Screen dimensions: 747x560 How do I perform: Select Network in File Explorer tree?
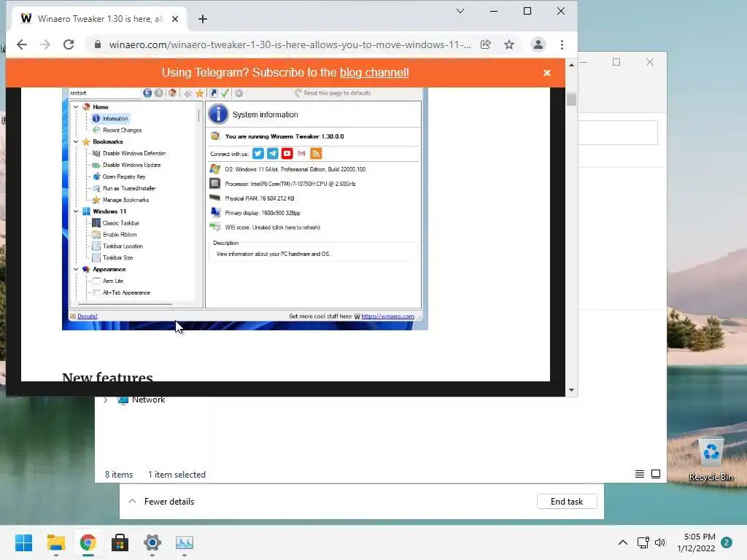tap(148, 400)
